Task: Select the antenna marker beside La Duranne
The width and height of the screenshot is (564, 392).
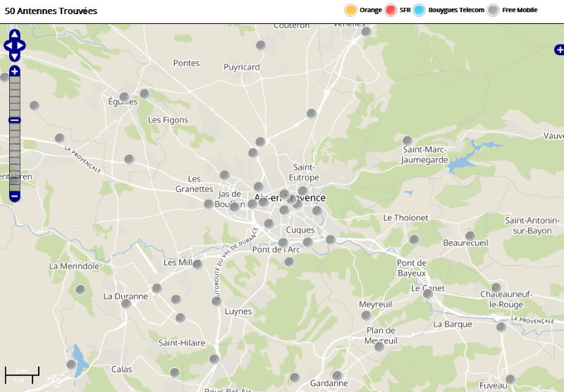Action: pyautogui.click(x=126, y=304)
